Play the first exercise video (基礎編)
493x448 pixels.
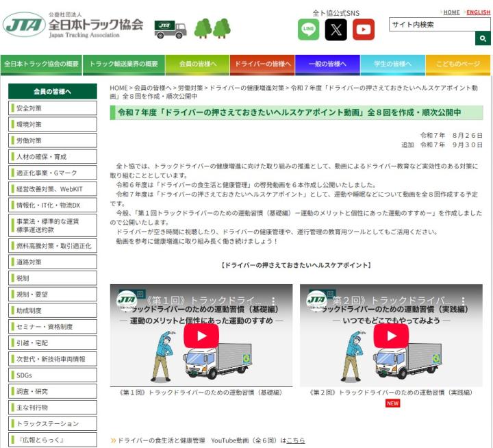(x=201, y=336)
